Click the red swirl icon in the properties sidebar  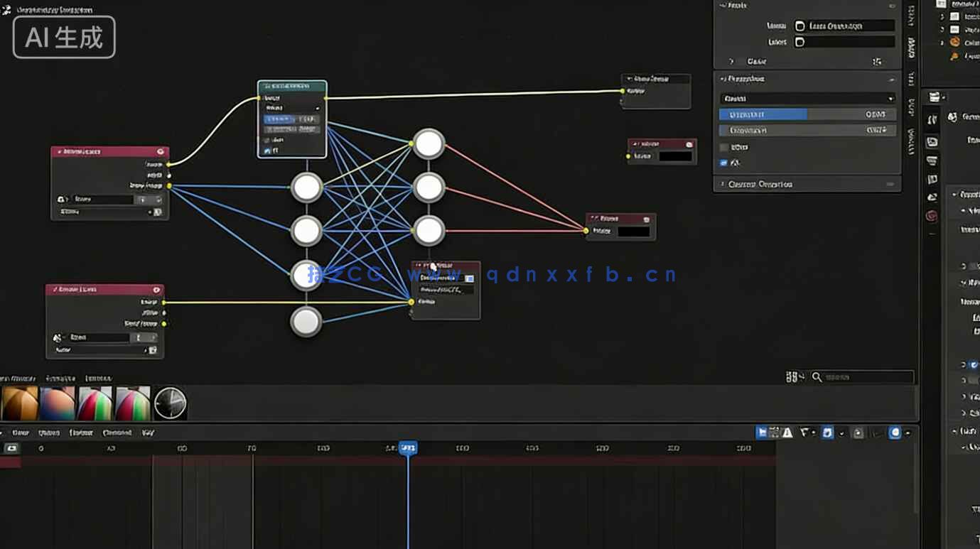[x=932, y=215]
